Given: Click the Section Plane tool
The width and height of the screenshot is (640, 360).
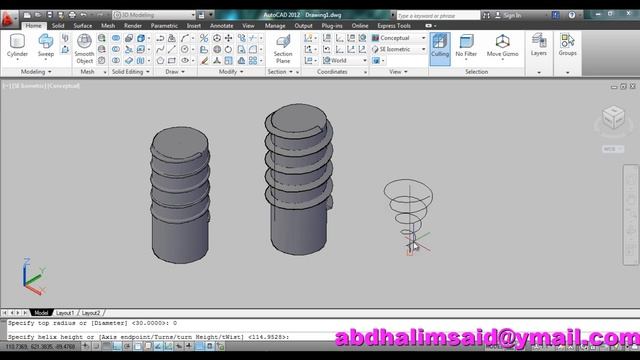Looking at the screenshot, I should click(283, 49).
